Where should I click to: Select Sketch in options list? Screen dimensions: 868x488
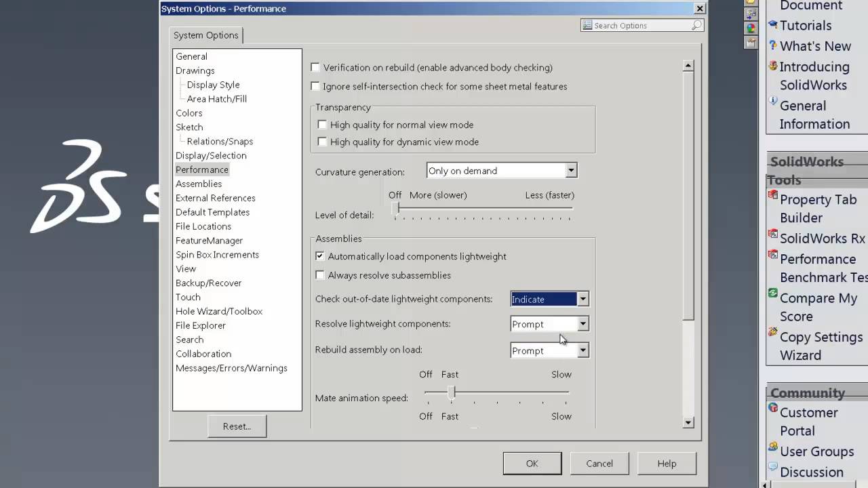click(189, 127)
